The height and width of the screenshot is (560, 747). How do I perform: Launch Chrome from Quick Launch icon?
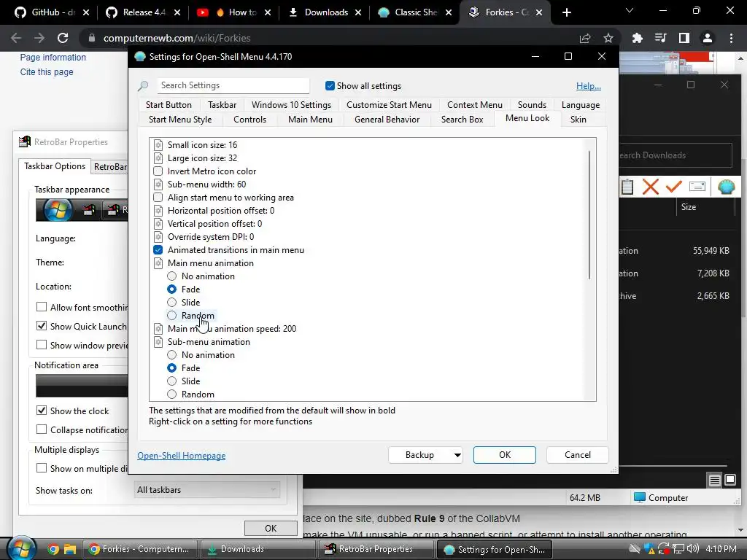pyautogui.click(x=53, y=550)
